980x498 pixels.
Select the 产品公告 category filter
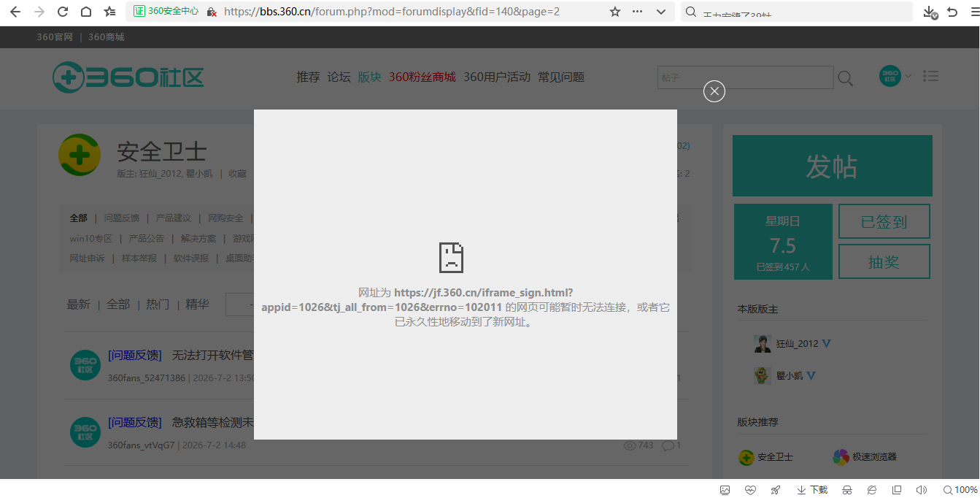tap(147, 238)
